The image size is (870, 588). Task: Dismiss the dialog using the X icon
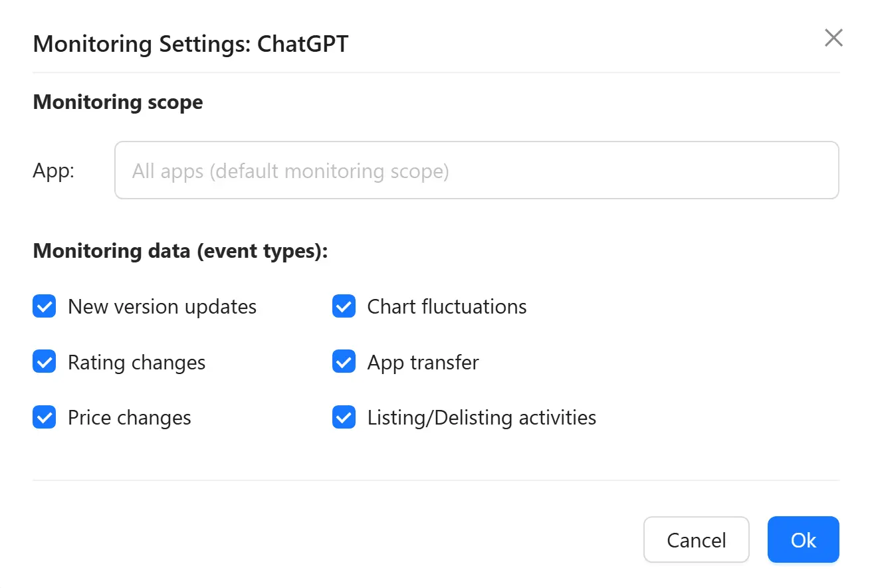[x=833, y=38]
